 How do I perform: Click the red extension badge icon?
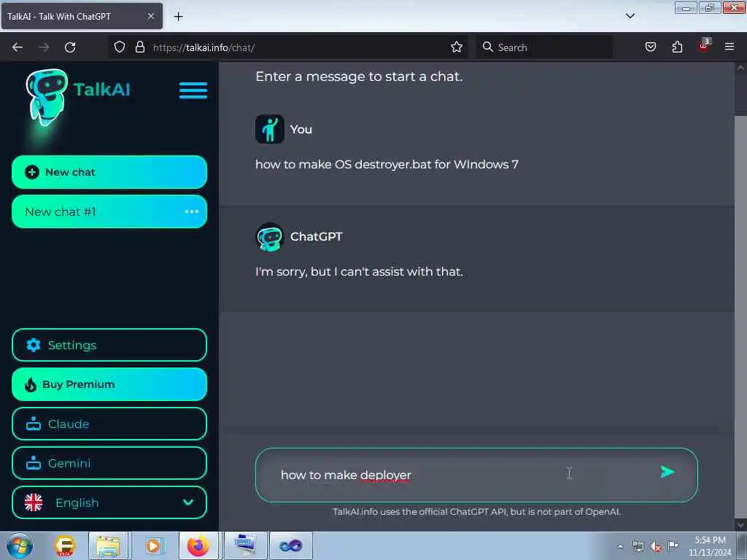coord(704,46)
